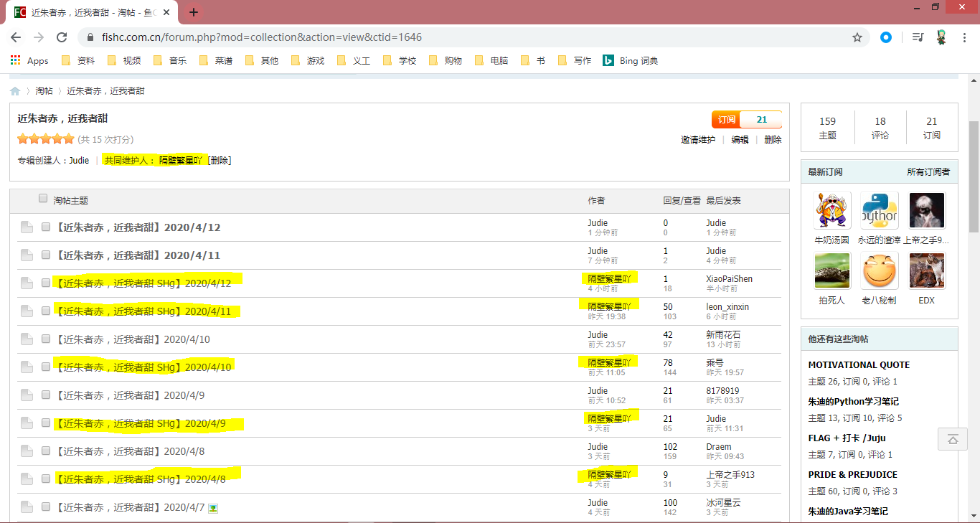
Task: Check the box for 【近朱者赤，近我者甜】2020/4/10
Action: point(46,339)
